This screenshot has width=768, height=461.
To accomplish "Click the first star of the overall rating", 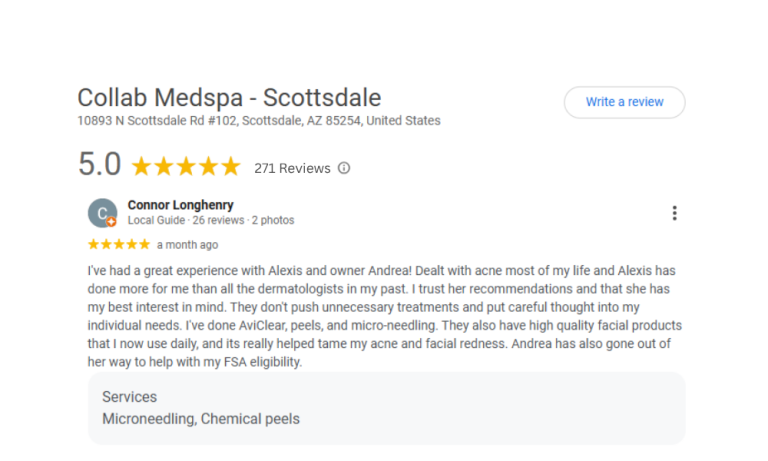I will [142, 166].
